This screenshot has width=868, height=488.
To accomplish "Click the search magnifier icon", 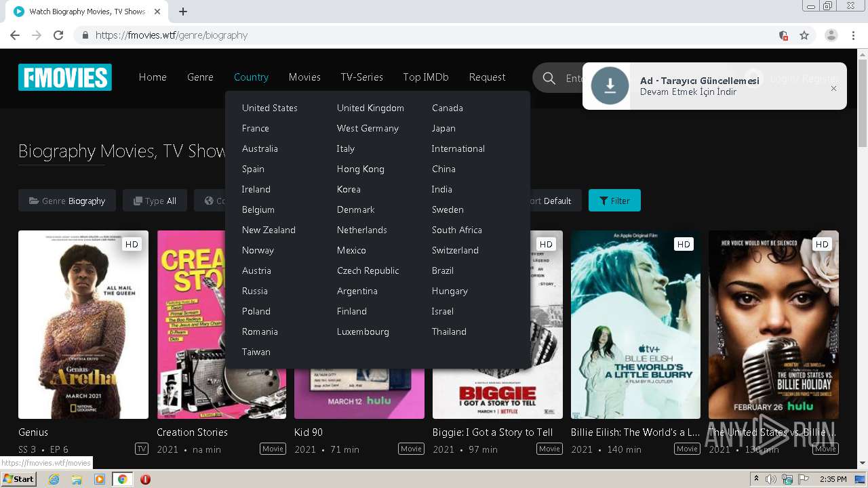I will pyautogui.click(x=549, y=79).
